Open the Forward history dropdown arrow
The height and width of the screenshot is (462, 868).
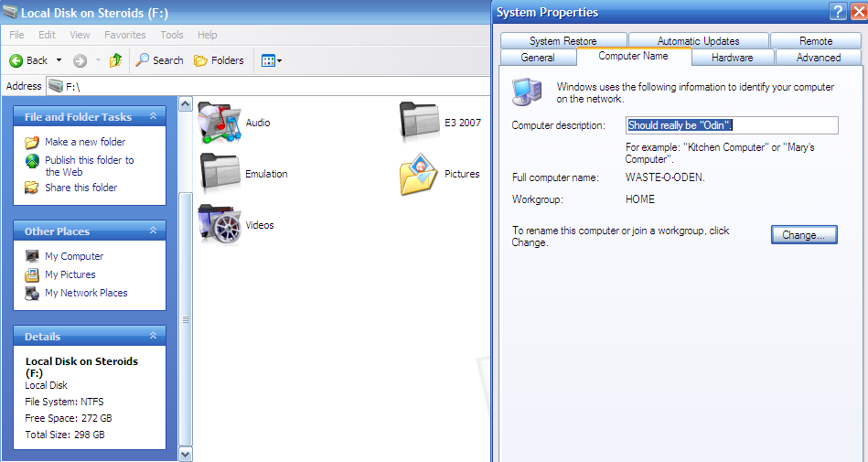coord(98,60)
